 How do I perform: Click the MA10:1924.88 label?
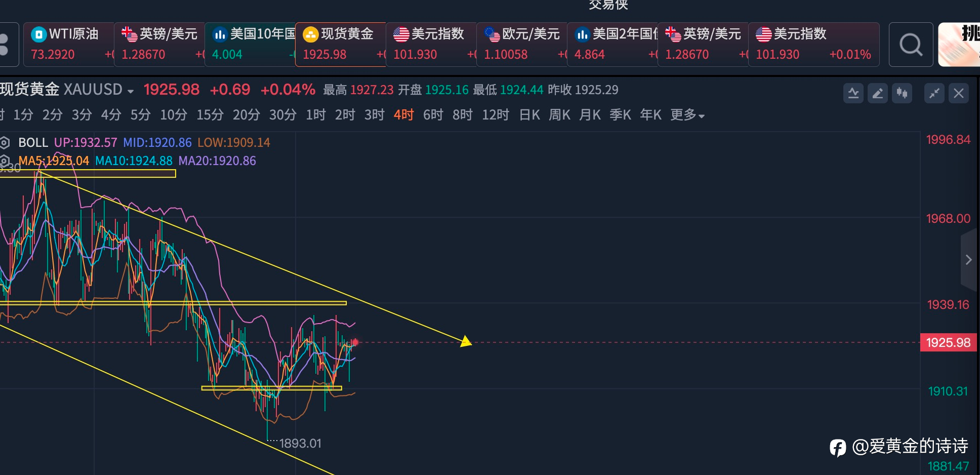click(x=134, y=161)
